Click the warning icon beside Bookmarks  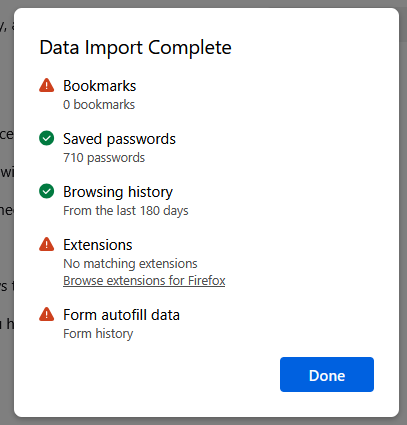[x=47, y=85]
